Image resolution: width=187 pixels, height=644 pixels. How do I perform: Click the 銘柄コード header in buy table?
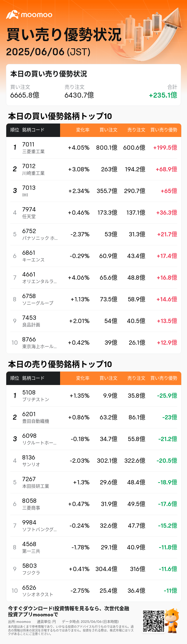pos(33,130)
